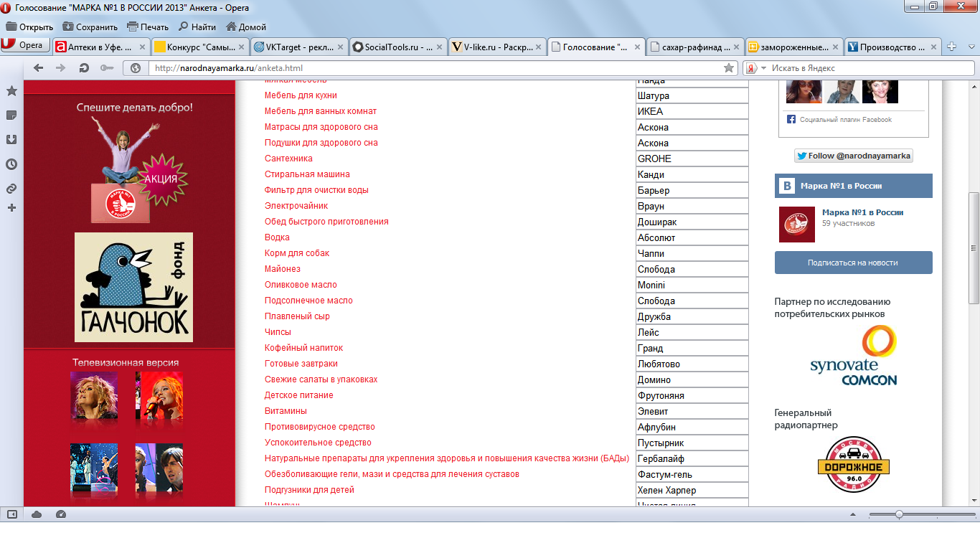The image size is (980, 538).
Task: Go back with the back arrow
Action: click(38, 68)
